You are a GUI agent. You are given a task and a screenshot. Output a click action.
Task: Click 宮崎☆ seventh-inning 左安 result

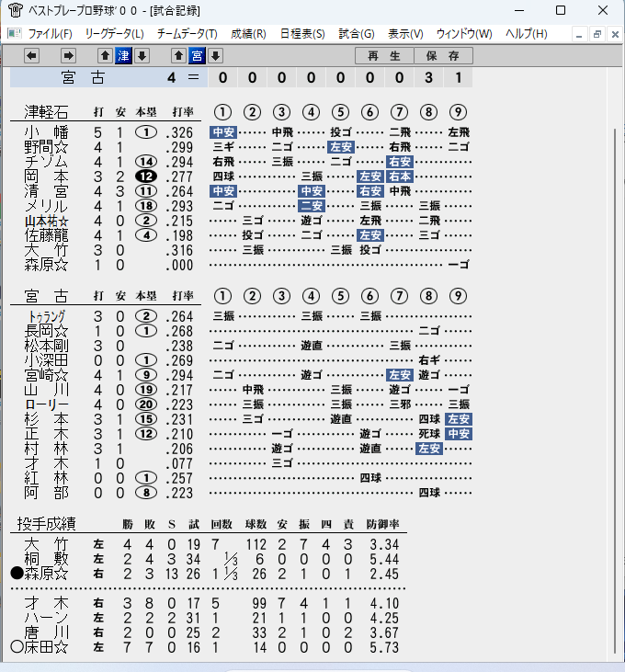[400, 375]
